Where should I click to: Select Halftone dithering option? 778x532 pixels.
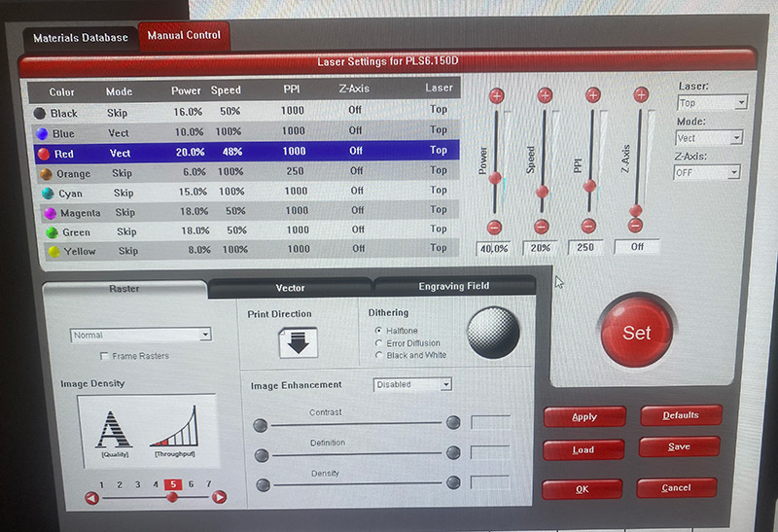(378, 330)
